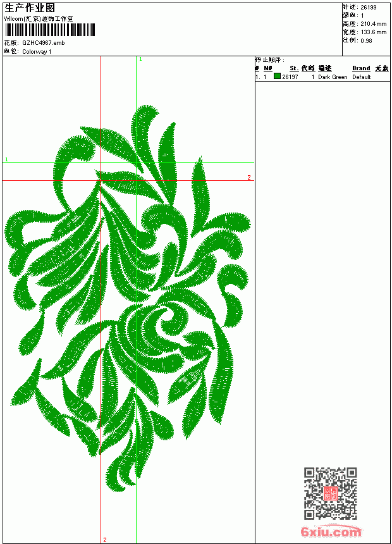Screen dimensions: 392x544
Task: Select the red guide marker 2 at bottom
Action: [105, 540]
